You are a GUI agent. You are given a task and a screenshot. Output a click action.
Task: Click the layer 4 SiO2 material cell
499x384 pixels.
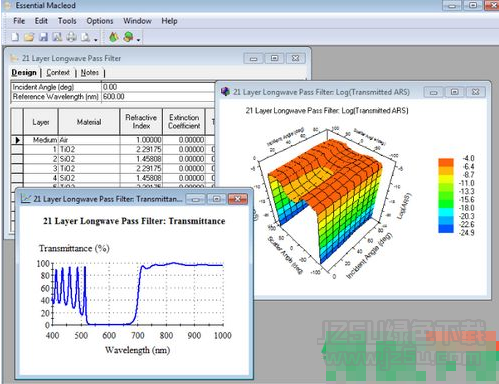89,178
